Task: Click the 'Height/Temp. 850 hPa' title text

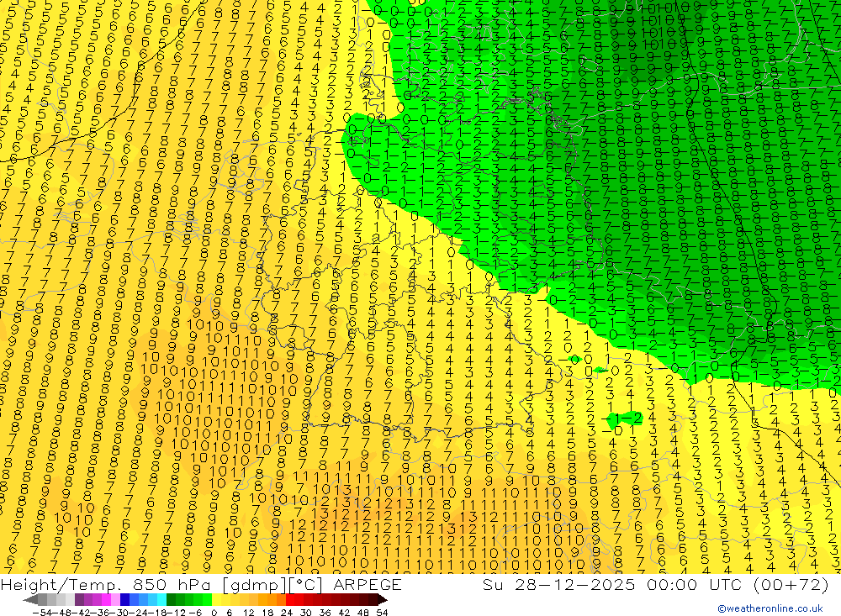Action: click(x=105, y=585)
